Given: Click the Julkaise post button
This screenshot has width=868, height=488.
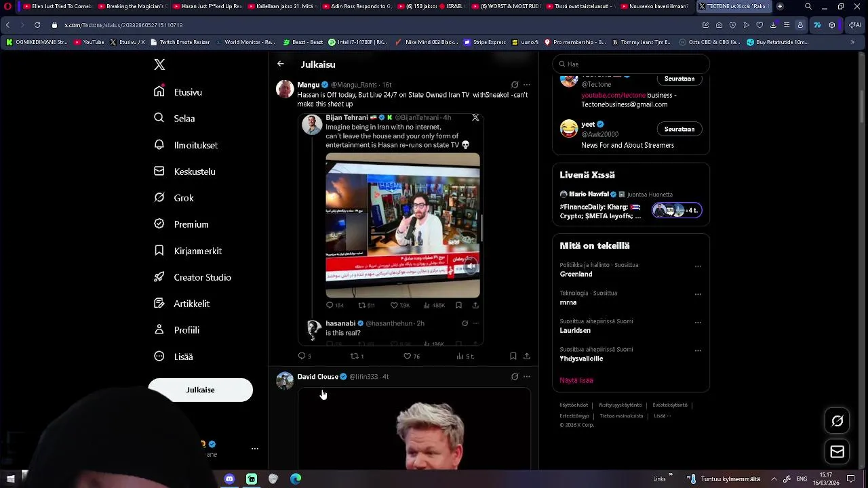Looking at the screenshot, I should [x=200, y=390].
